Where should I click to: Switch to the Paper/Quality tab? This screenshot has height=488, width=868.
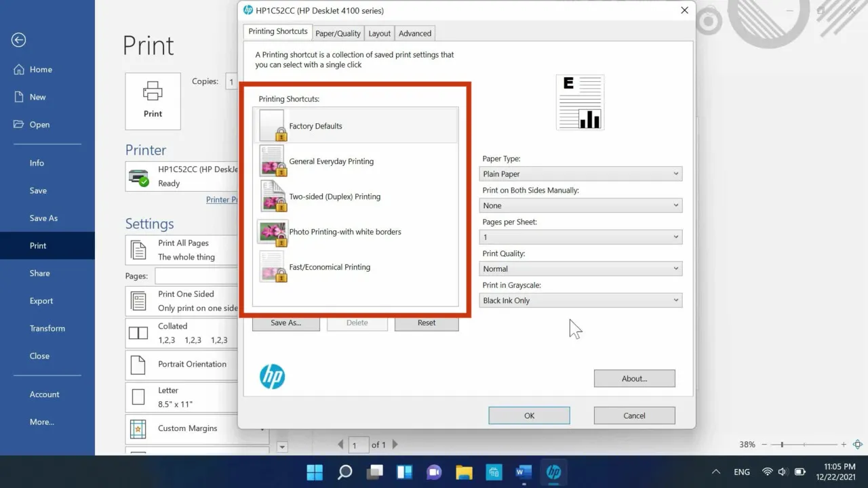338,33
